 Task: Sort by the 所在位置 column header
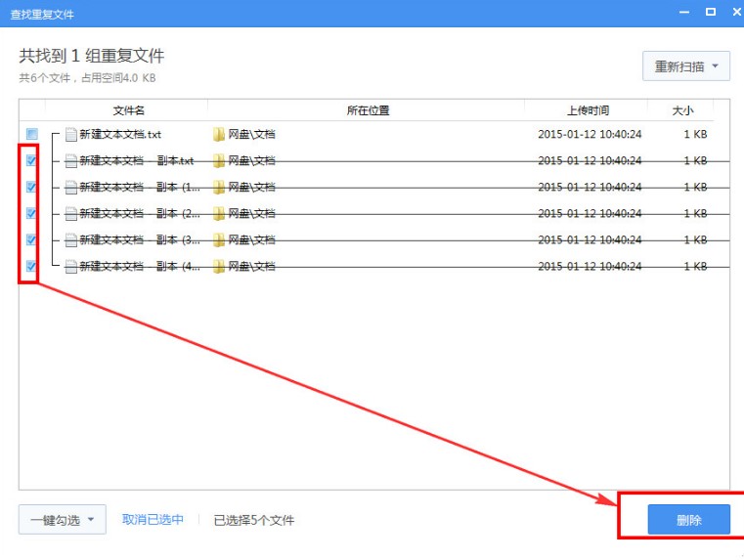click(368, 110)
